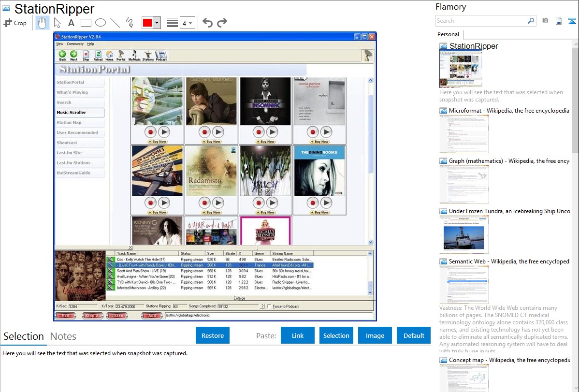579x392 pixels.
Task: Select the arrow pointer tool
Action: pos(57,23)
